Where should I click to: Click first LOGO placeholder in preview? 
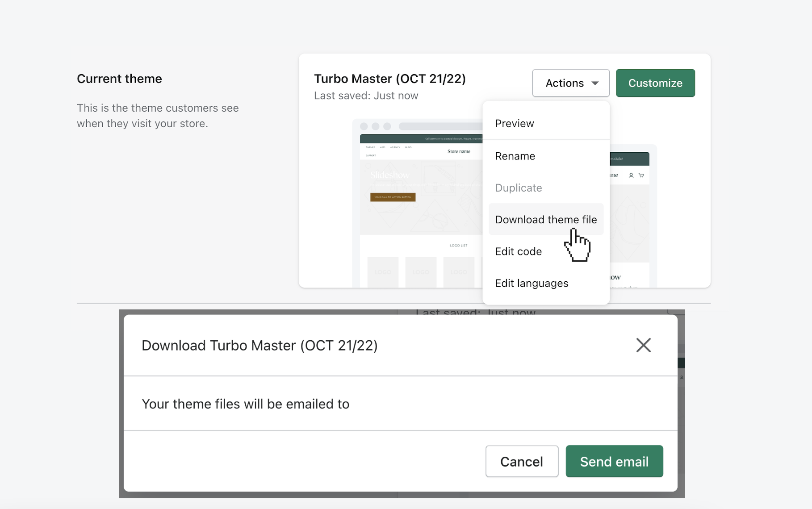pyautogui.click(x=383, y=272)
